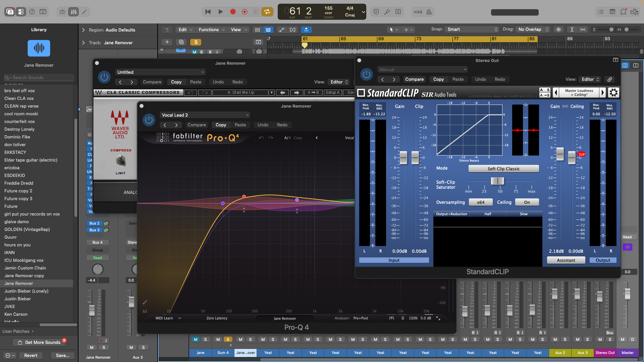Add a new track with plus button
The image size is (644, 362).
[167, 42]
